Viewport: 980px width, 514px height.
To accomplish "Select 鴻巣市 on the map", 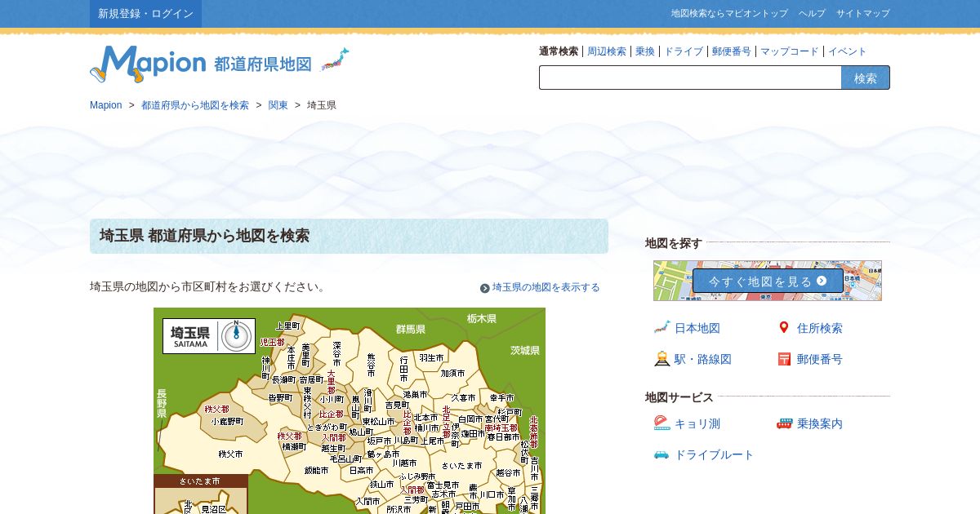I will pos(415,394).
